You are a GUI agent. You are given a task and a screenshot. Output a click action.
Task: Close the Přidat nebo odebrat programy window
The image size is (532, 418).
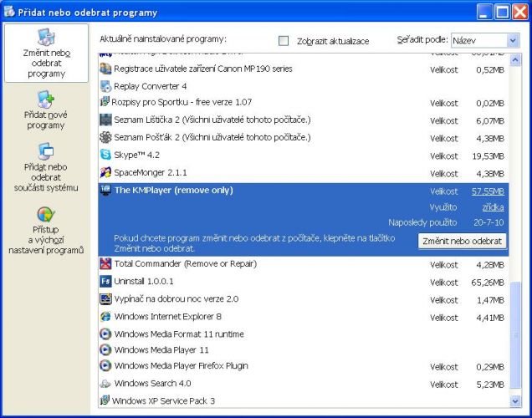point(519,12)
